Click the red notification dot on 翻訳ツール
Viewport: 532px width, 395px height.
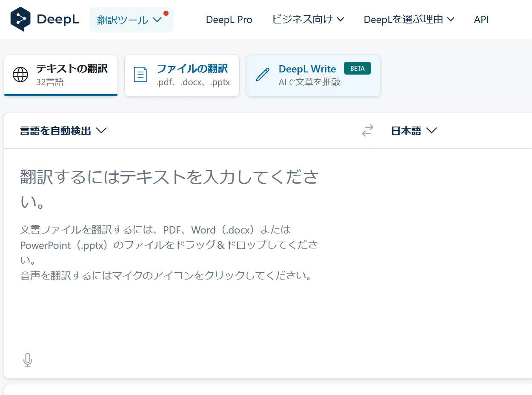[x=166, y=13]
